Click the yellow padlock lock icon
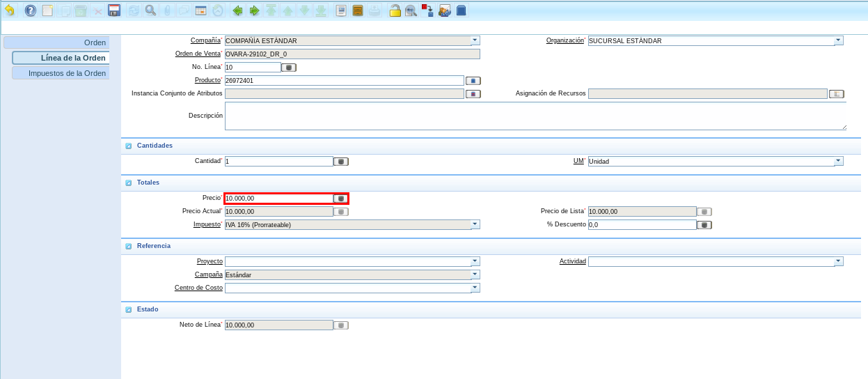 395,10
